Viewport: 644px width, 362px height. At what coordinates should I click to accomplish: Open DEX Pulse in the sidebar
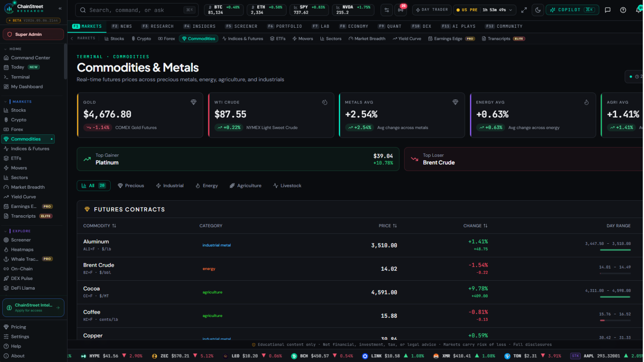click(22, 278)
